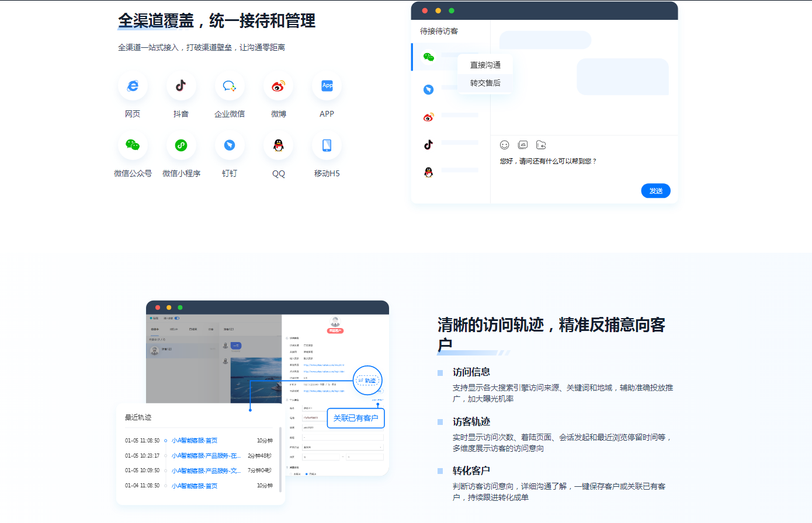Image resolution: width=812 pixels, height=523 pixels.
Task: Choose 转交售后 from the popup menu
Action: [x=485, y=83]
